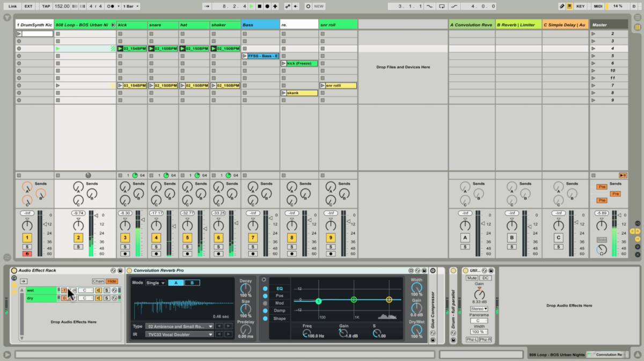The height and width of the screenshot is (361, 644).
Task: Toggle Convolution Reverb Pro device activator
Action: [x=129, y=270]
